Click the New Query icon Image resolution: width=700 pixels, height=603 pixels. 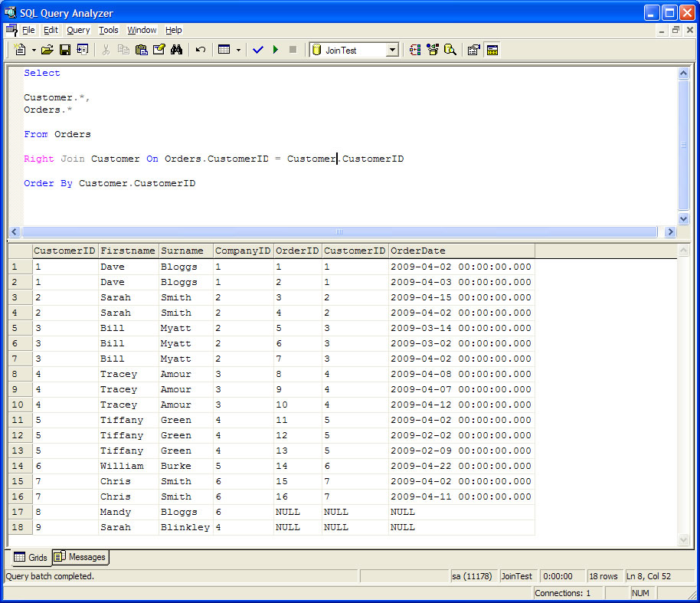(x=20, y=50)
